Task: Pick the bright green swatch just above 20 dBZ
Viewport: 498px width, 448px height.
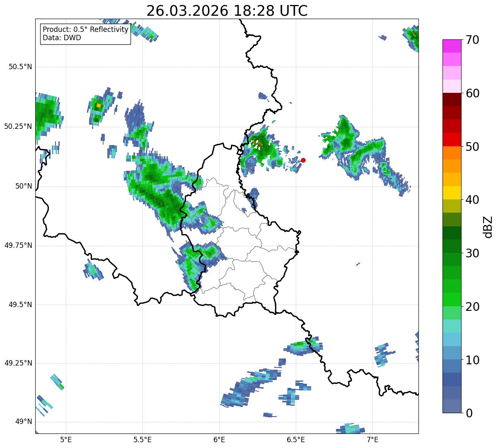Action: [452, 300]
